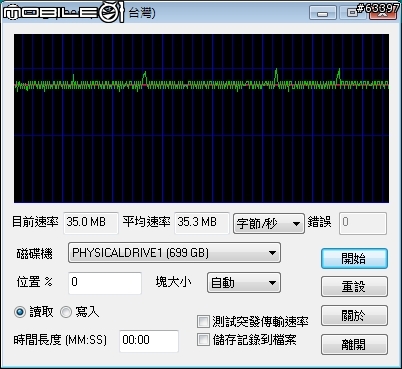Click the 位置 % input field

pos(105,283)
